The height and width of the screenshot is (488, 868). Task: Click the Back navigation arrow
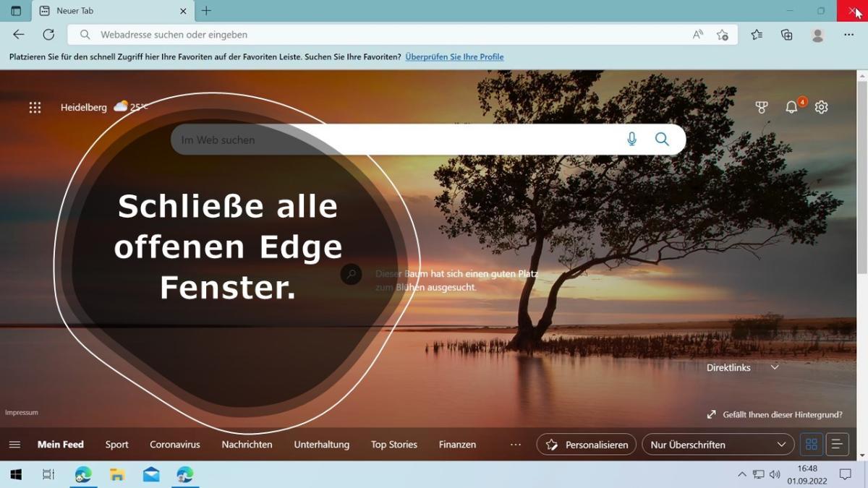click(19, 35)
